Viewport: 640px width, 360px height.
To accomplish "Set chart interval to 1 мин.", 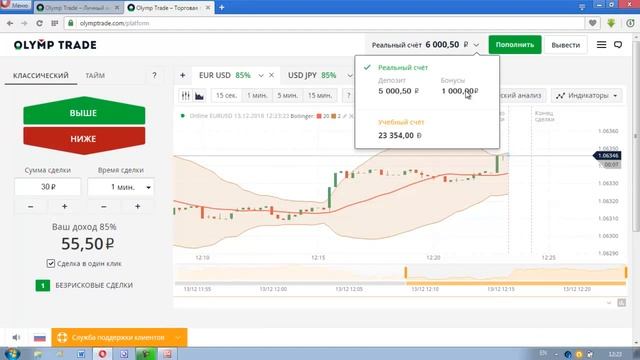I will pos(257,96).
